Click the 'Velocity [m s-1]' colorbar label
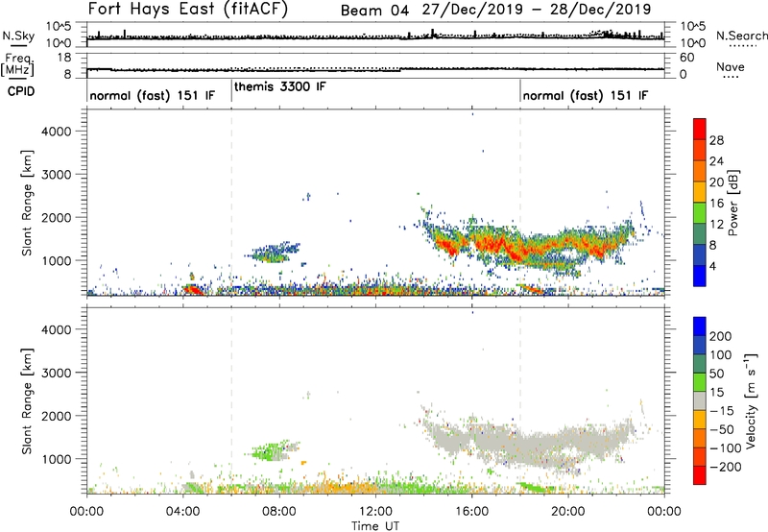768x532 pixels. point(751,400)
